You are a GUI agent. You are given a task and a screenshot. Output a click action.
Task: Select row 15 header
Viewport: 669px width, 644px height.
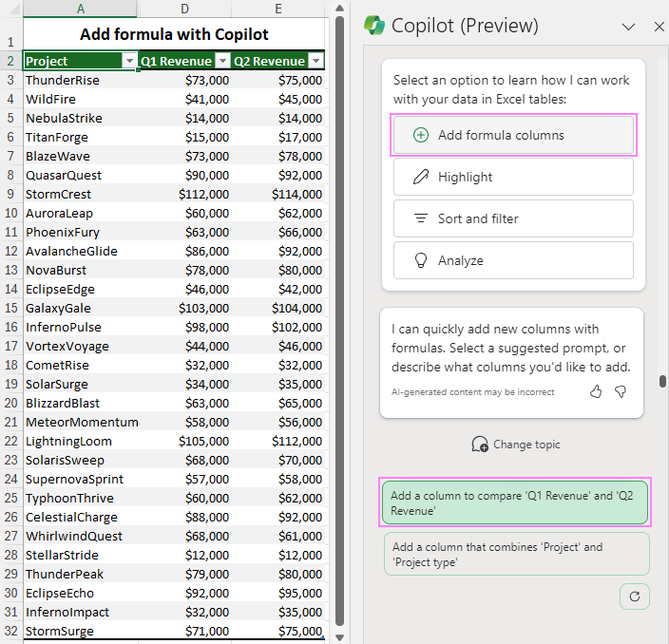[x=11, y=308]
